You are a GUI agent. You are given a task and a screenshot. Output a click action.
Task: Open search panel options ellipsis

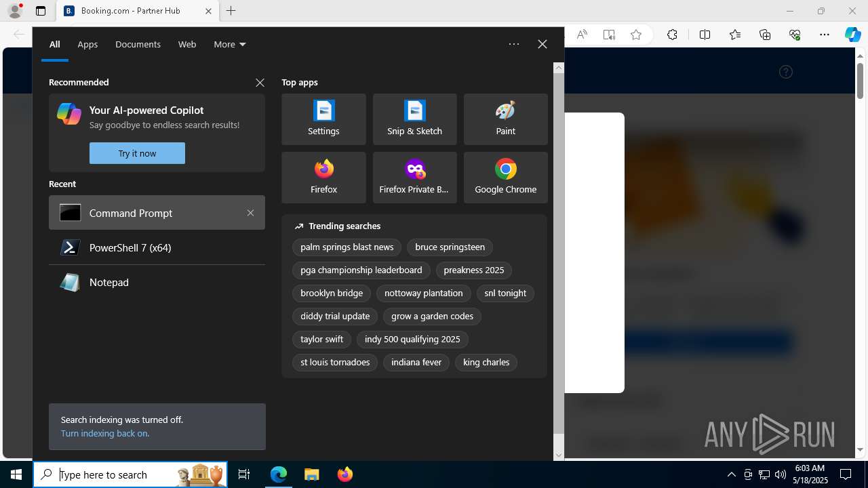click(514, 44)
